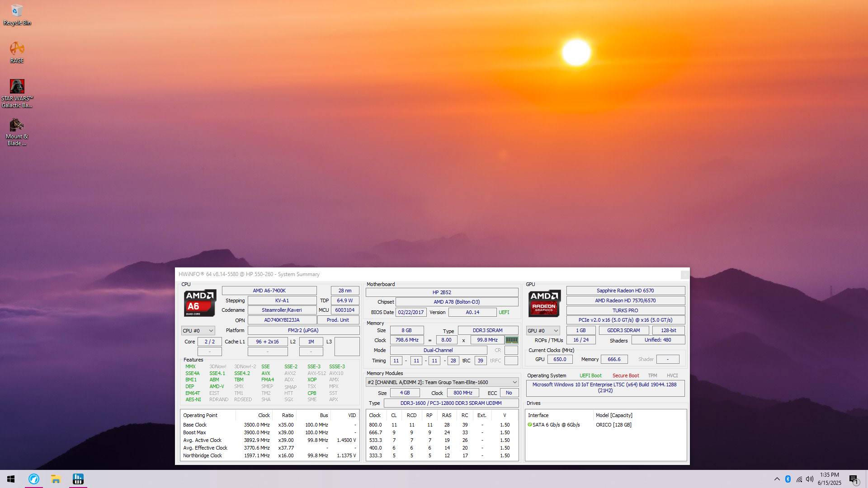Click the Boost Max row label

[x=194, y=432]
